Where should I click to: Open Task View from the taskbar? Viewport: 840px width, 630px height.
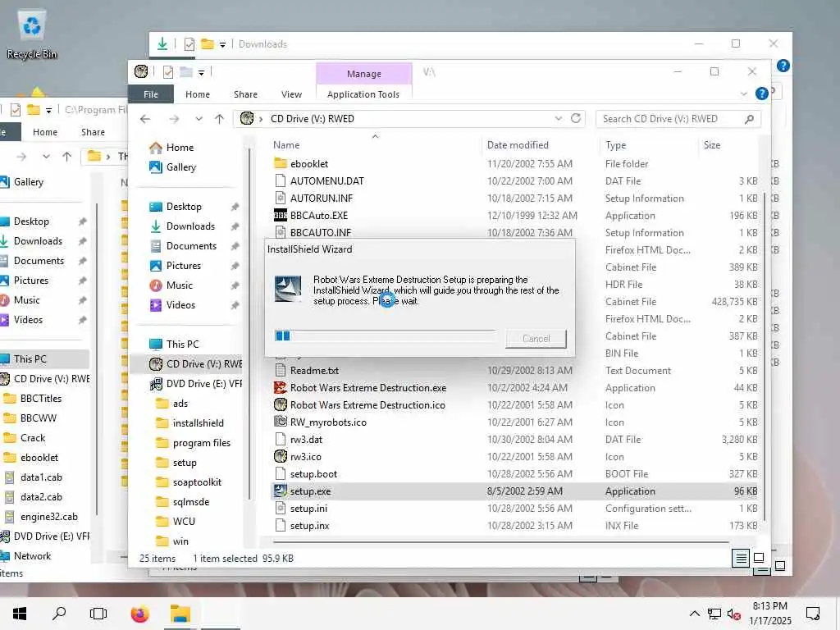pyautogui.click(x=98, y=614)
